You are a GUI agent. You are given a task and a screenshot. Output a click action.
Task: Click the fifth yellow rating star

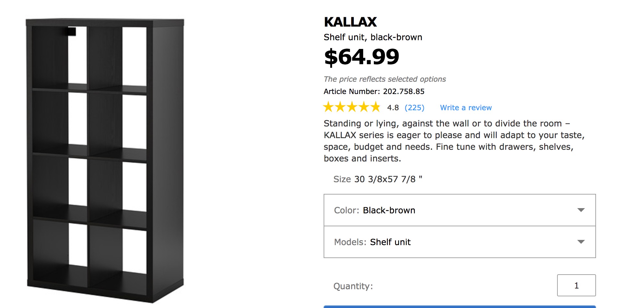point(375,107)
